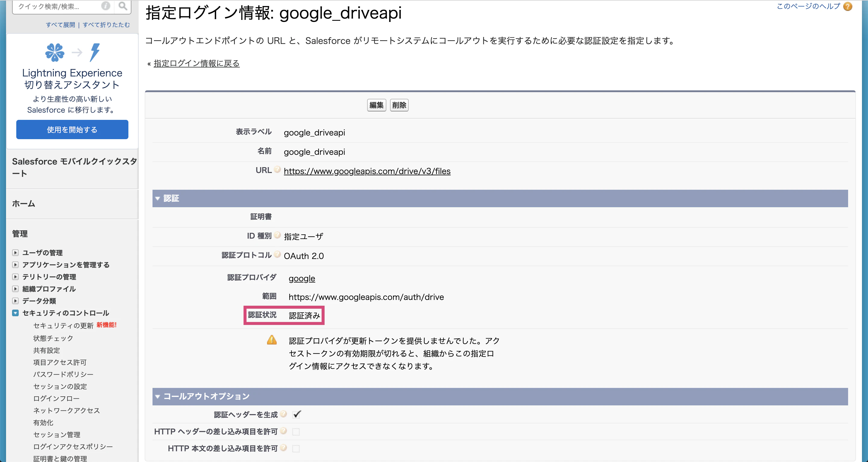Click the Lightning bolt icon
Viewport: 868px width, 462px height.
[x=95, y=52]
